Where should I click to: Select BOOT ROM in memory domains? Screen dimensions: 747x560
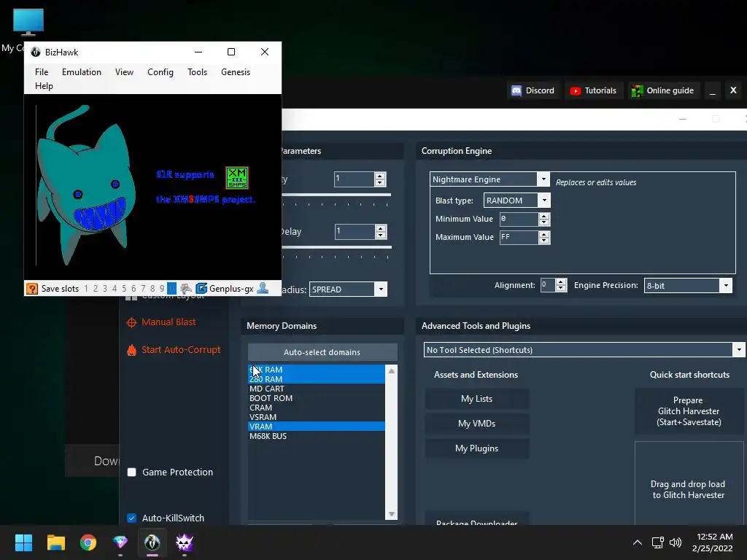click(x=317, y=398)
